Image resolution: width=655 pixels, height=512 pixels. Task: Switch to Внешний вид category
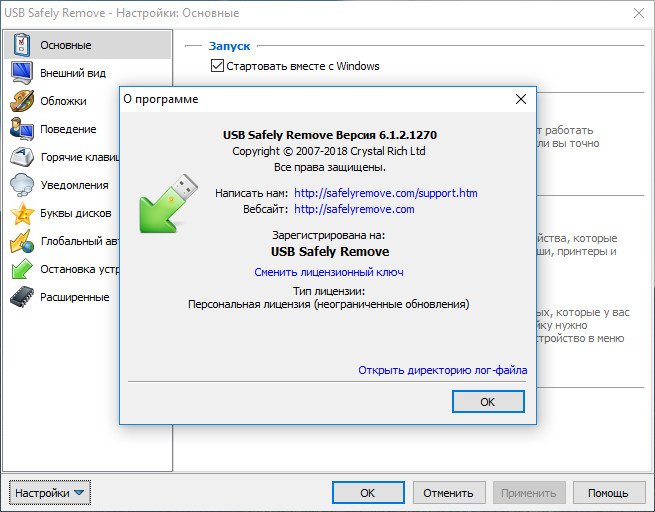click(73, 73)
